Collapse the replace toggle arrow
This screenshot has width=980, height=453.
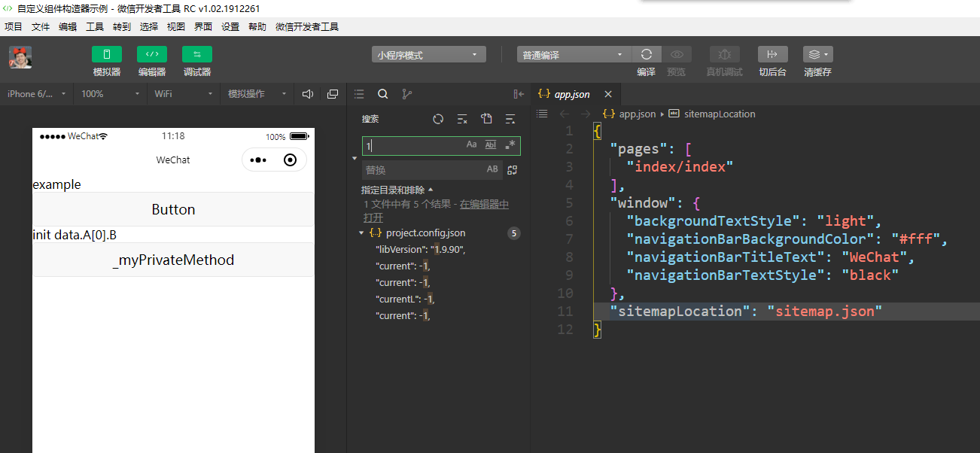pyautogui.click(x=355, y=158)
